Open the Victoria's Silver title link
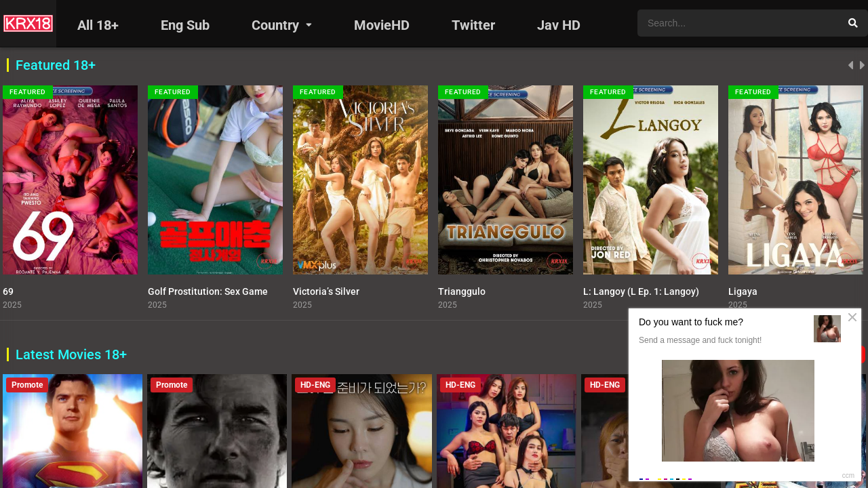 (326, 291)
